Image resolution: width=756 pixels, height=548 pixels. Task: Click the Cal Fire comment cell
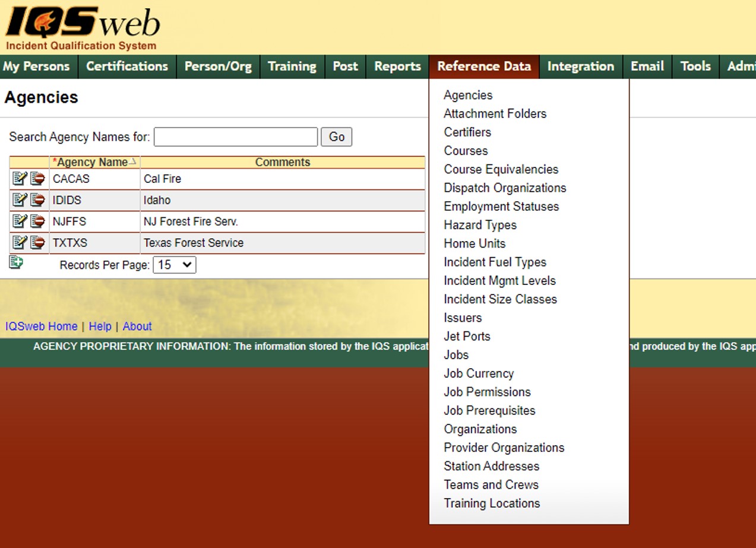(x=283, y=179)
